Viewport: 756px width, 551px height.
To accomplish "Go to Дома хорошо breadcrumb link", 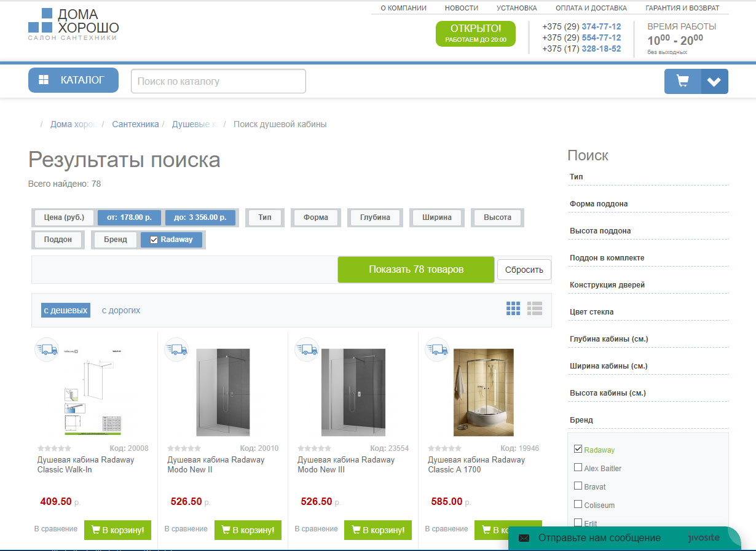I will [x=73, y=124].
